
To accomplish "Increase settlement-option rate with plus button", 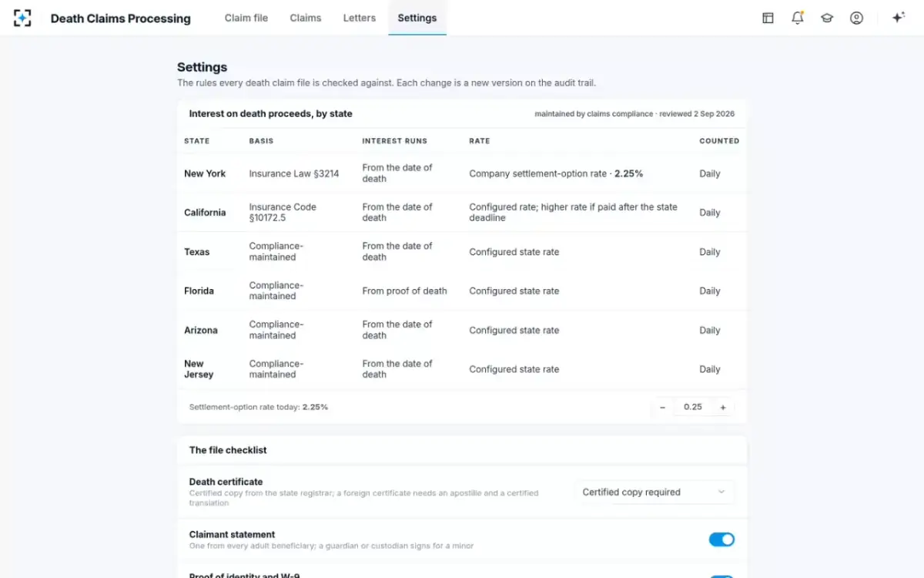I will pos(723,407).
